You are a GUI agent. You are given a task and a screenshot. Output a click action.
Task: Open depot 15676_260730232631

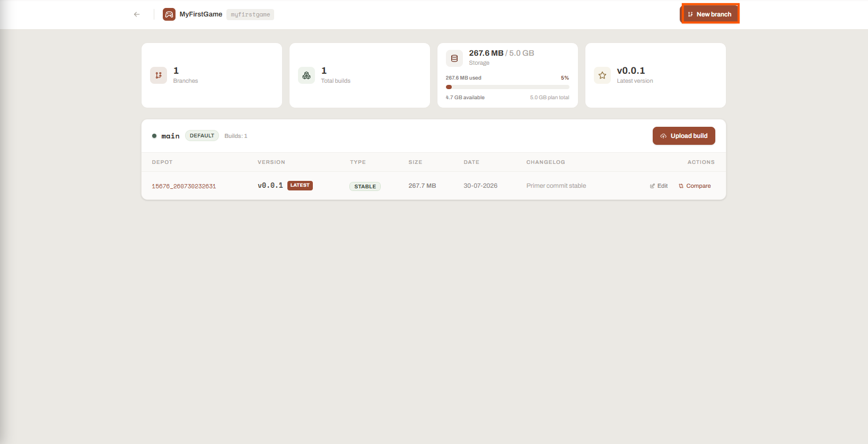pos(184,186)
